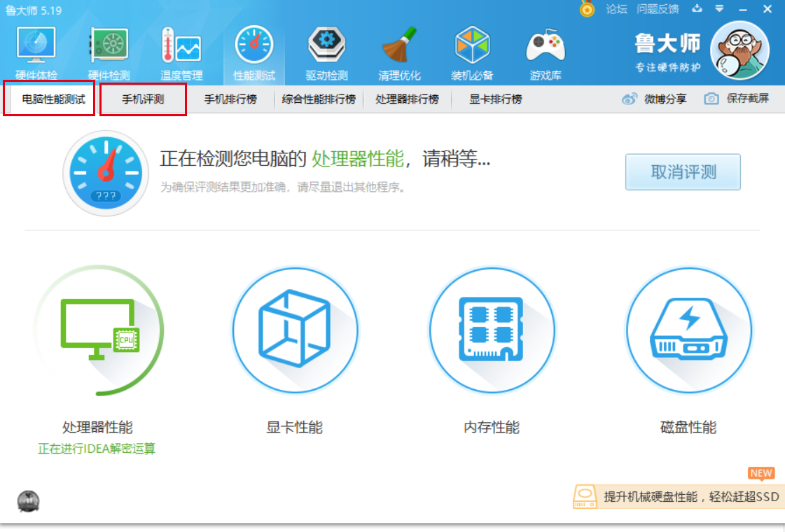Open 温度管理 (temperature management)

tap(181, 52)
